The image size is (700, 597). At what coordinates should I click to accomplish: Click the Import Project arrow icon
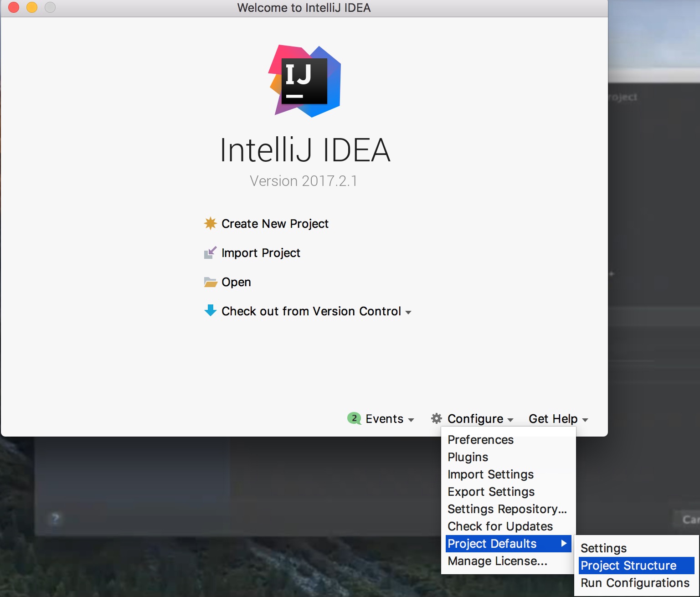click(x=210, y=252)
